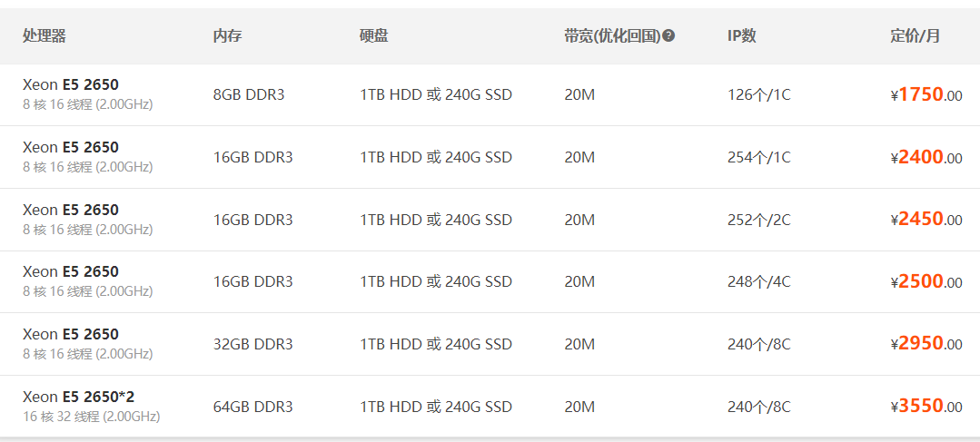Image resolution: width=980 pixels, height=442 pixels.
Task: Click the ¥2500.00 price
Action: 926,281
